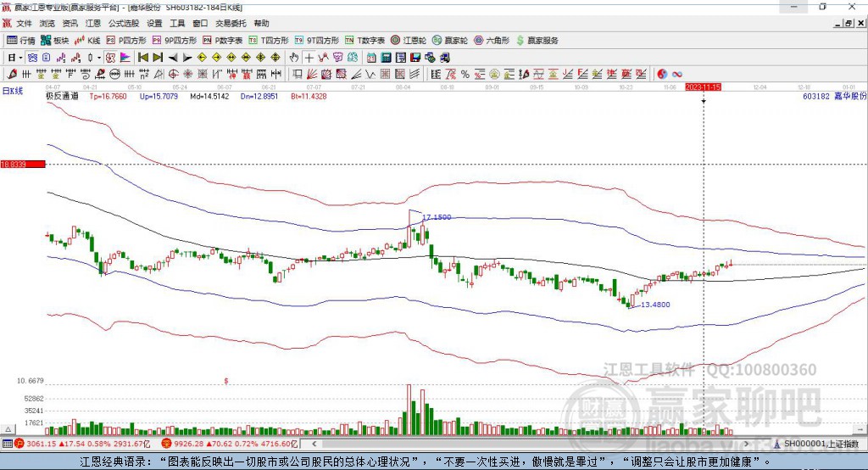Open 赢家服务 service page
868x470 pixels.
[537, 41]
